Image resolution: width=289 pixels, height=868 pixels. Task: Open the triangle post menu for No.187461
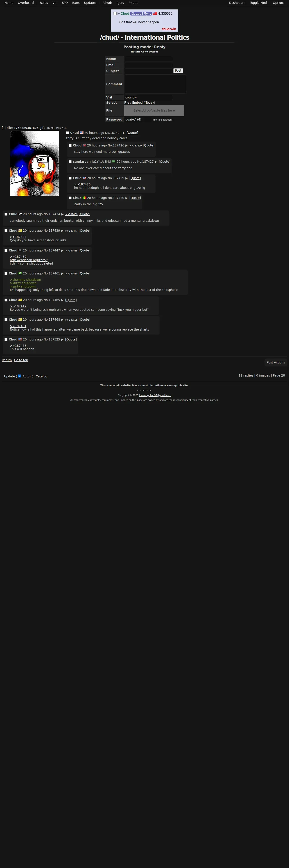click(62, 274)
